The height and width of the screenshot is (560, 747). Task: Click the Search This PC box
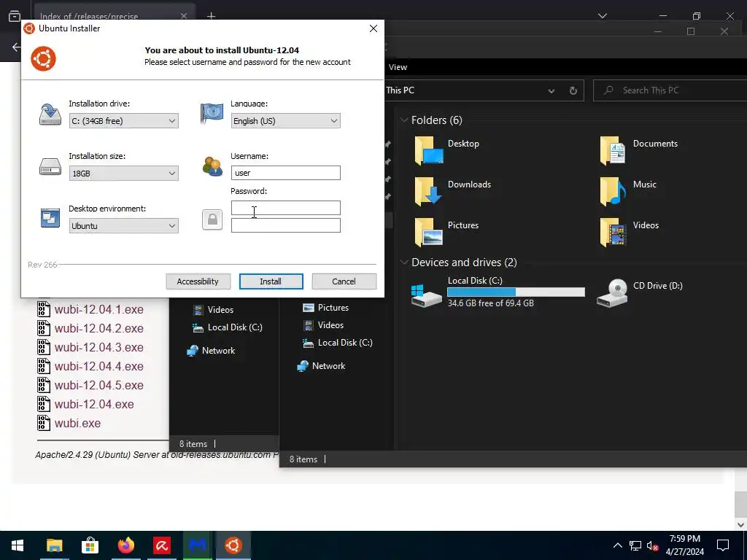click(670, 90)
